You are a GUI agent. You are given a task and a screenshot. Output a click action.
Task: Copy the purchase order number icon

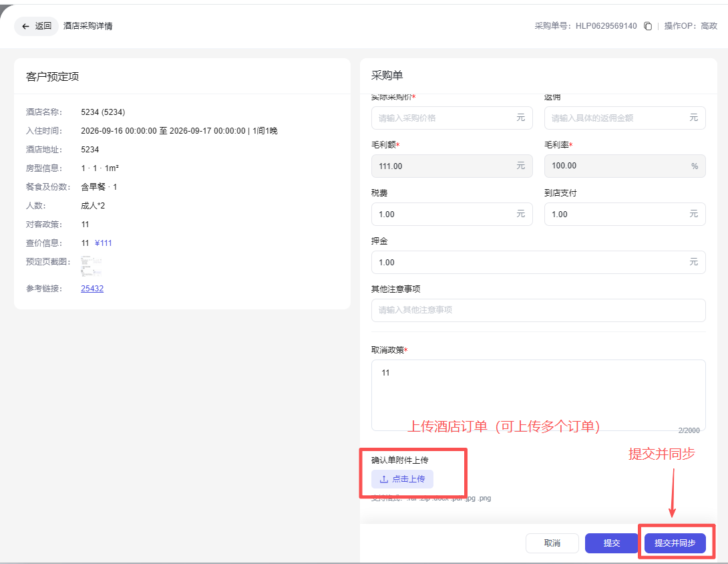[x=648, y=26]
